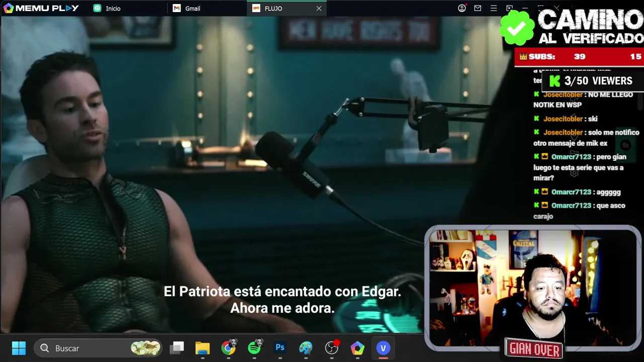This screenshot has height=362, width=644.
Task: Click Omarcr7123 on 'pero gian' message
Action: (x=571, y=157)
